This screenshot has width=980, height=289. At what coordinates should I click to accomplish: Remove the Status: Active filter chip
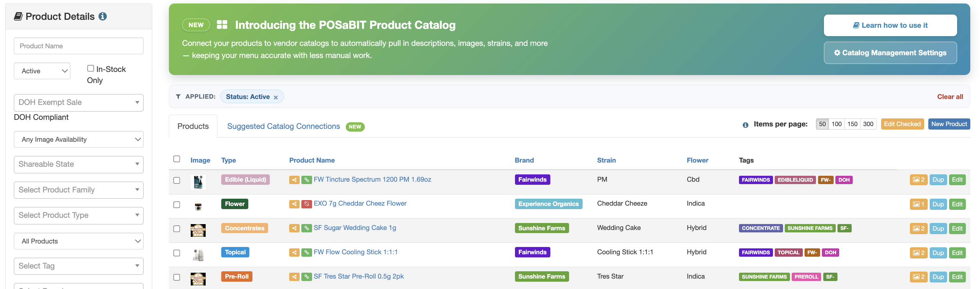click(x=276, y=98)
